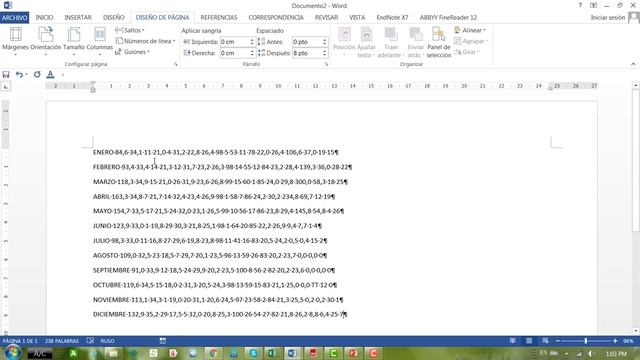The height and width of the screenshot is (360, 640).
Task: Open ribbon display options
Action: click(x=593, y=5)
